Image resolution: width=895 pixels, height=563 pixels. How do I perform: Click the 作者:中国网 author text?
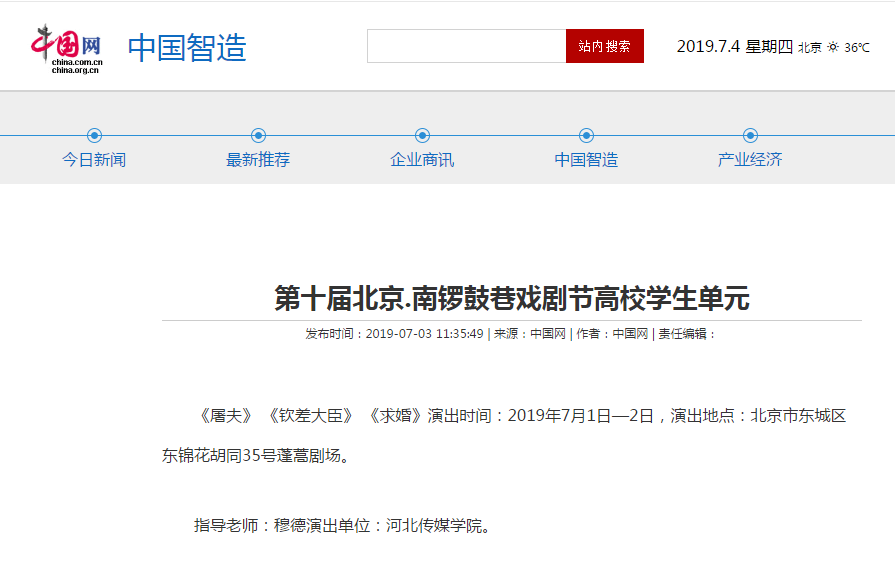click(612, 334)
